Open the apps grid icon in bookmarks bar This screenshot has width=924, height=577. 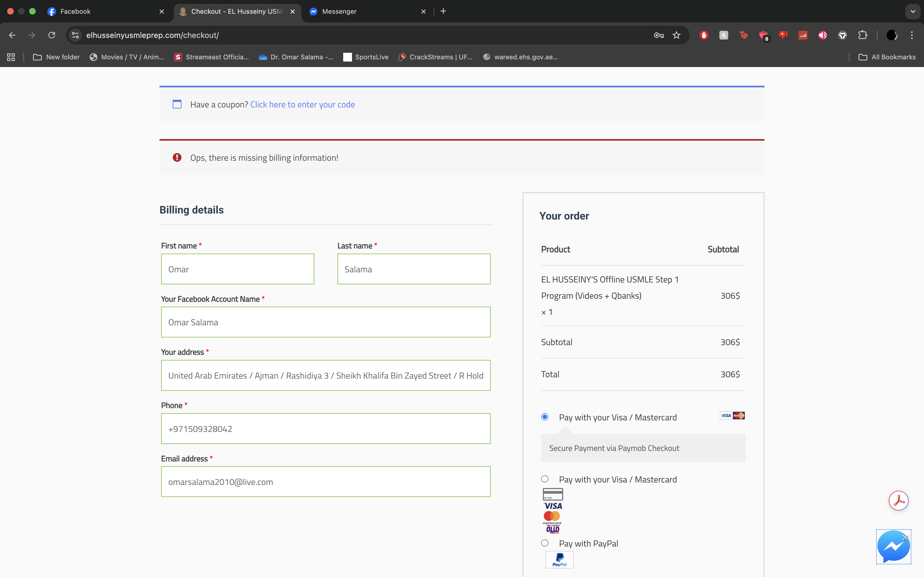tap(11, 57)
